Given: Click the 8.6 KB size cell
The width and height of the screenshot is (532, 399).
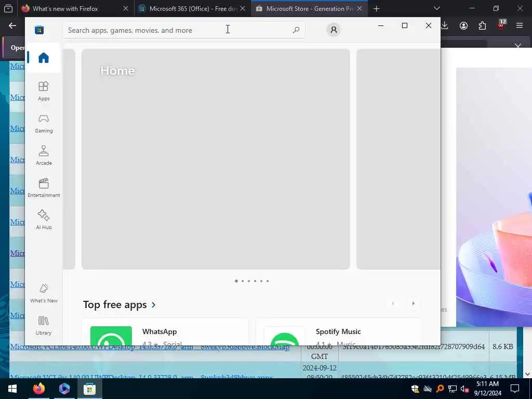Looking at the screenshot, I should [x=502, y=347].
